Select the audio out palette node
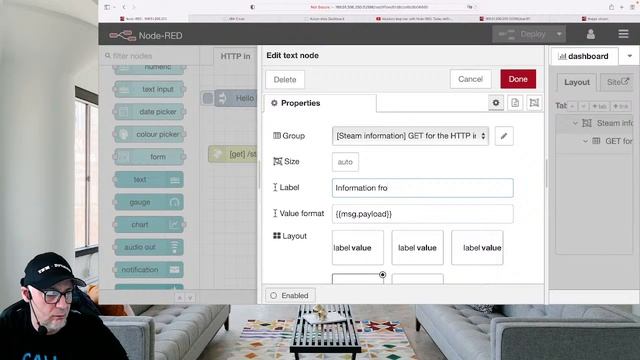 [x=149, y=247]
